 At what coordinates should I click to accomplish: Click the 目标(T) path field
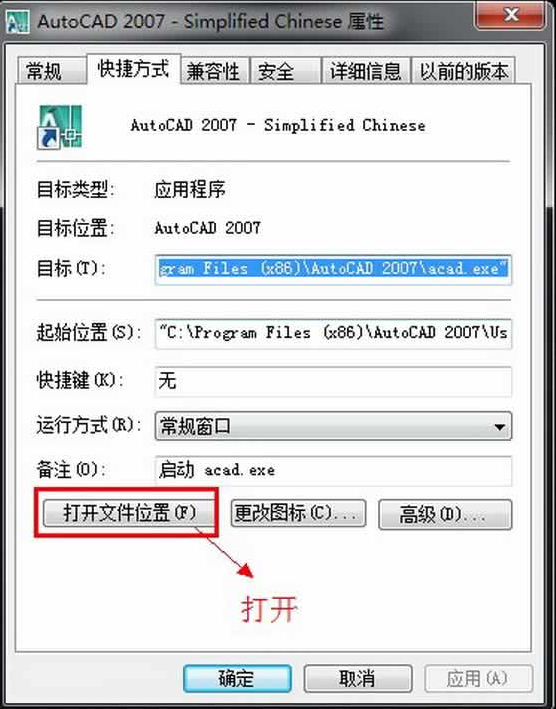(x=333, y=269)
